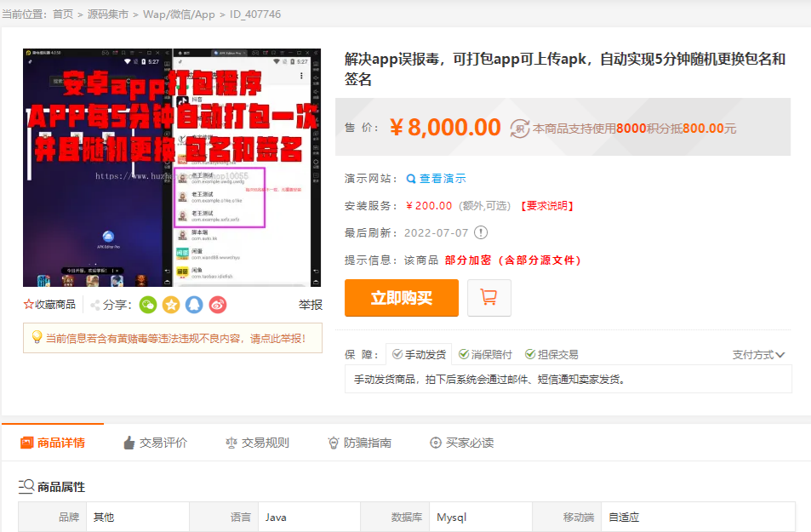The image size is (811, 532).
Task: Click the product screenshot thumbnail
Action: point(168,168)
